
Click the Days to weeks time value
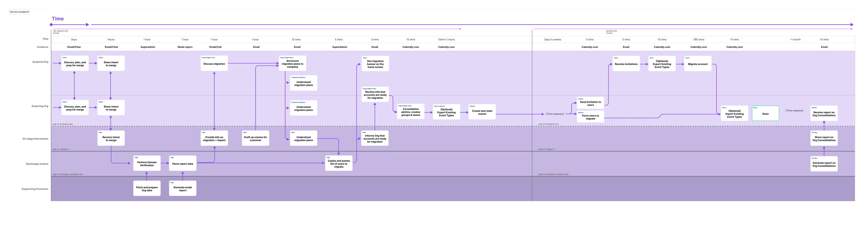tap(553, 40)
